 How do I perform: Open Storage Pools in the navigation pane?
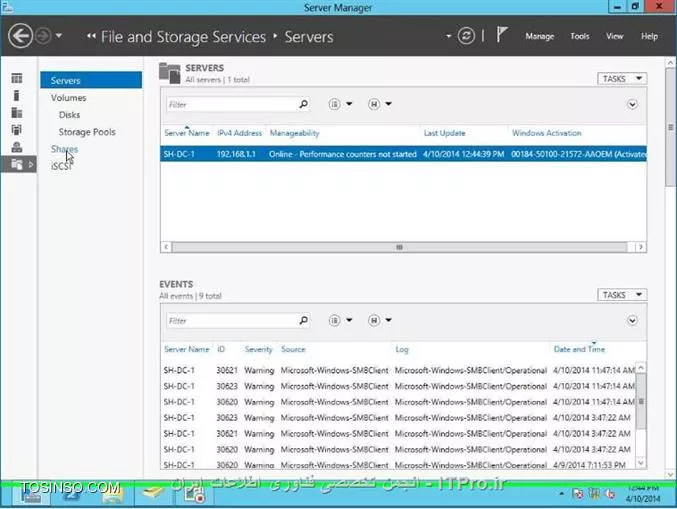[x=87, y=132]
